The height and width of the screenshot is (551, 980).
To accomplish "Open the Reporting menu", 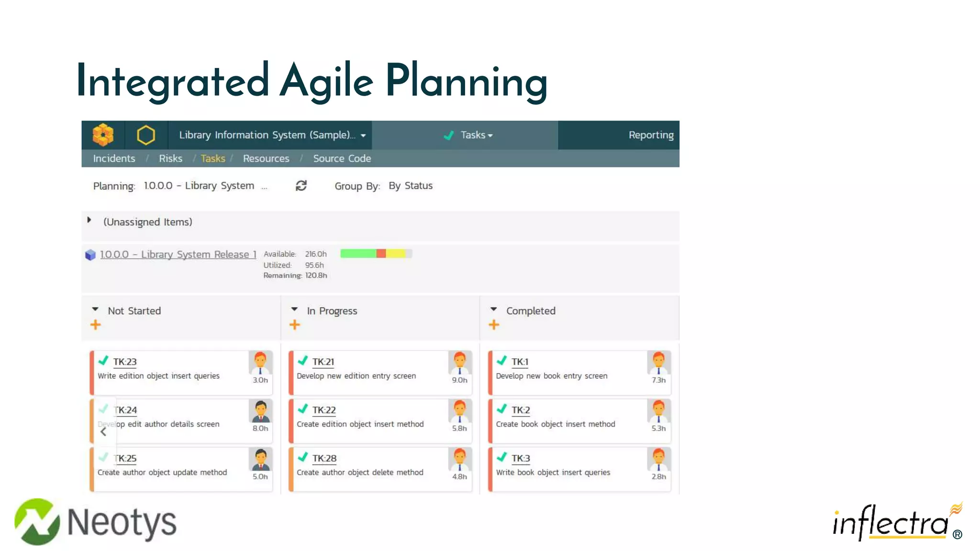I will point(651,135).
